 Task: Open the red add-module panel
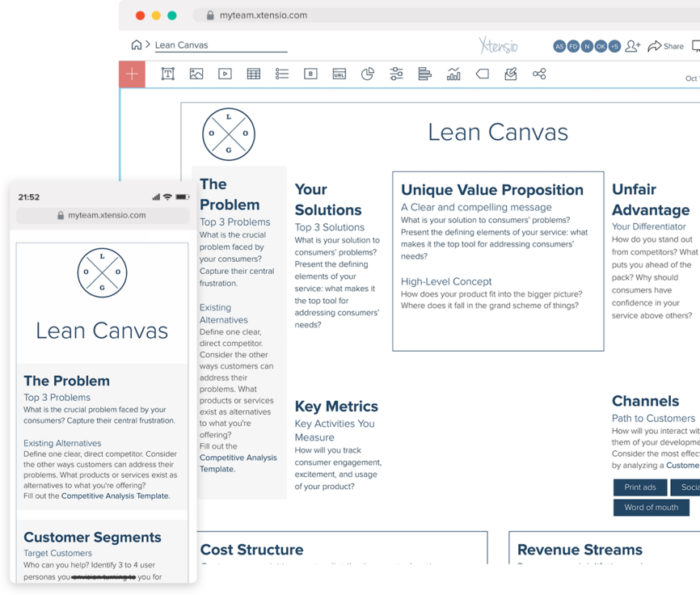pyautogui.click(x=131, y=74)
